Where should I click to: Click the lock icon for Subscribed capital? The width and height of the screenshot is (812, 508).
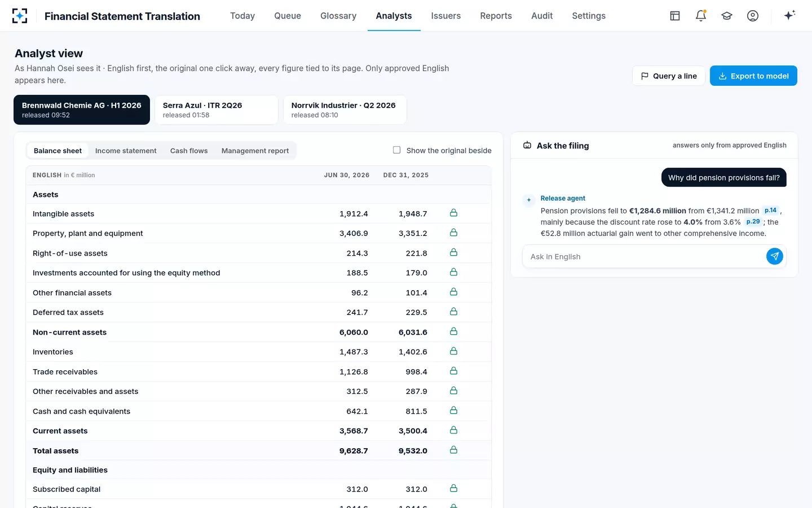453,488
